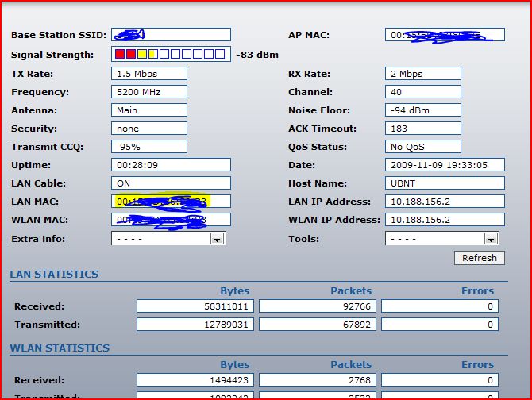Click the Uptime value 00:28:09

click(x=171, y=165)
